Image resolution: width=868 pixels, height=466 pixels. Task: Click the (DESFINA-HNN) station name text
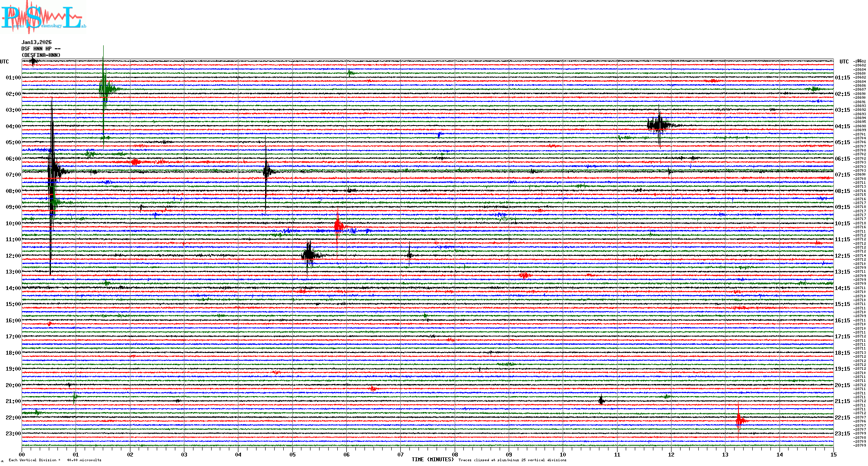[41, 55]
